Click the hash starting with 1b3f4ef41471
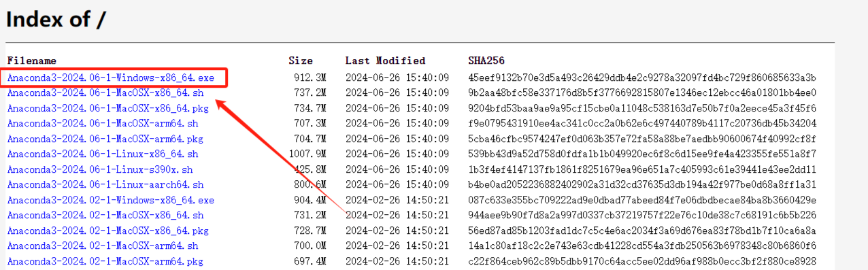This screenshot has height=270, width=868. point(642,169)
